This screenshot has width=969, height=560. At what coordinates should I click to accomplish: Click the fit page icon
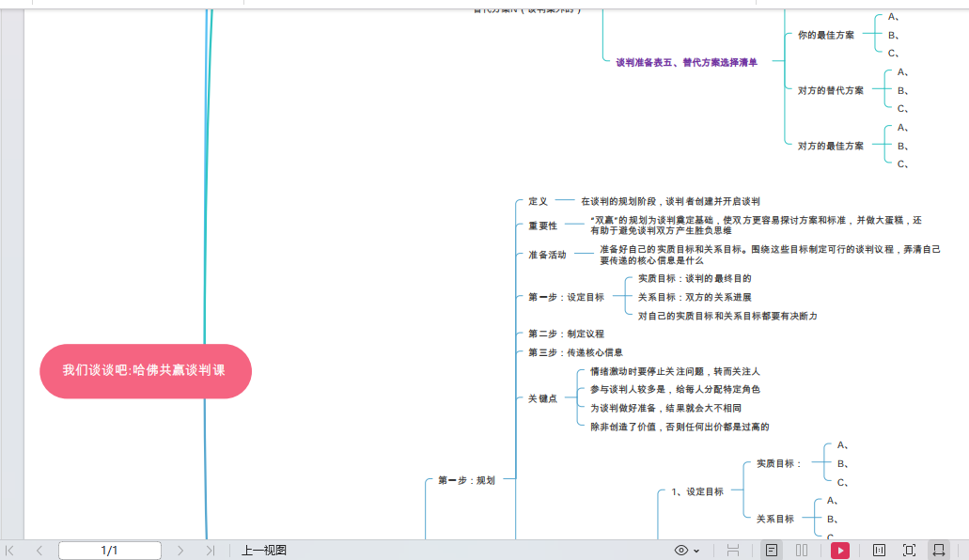pyautogui.click(x=909, y=550)
